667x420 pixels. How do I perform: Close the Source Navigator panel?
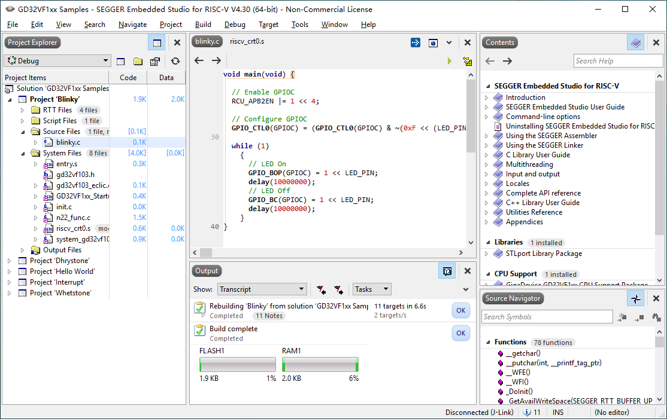coord(656,299)
